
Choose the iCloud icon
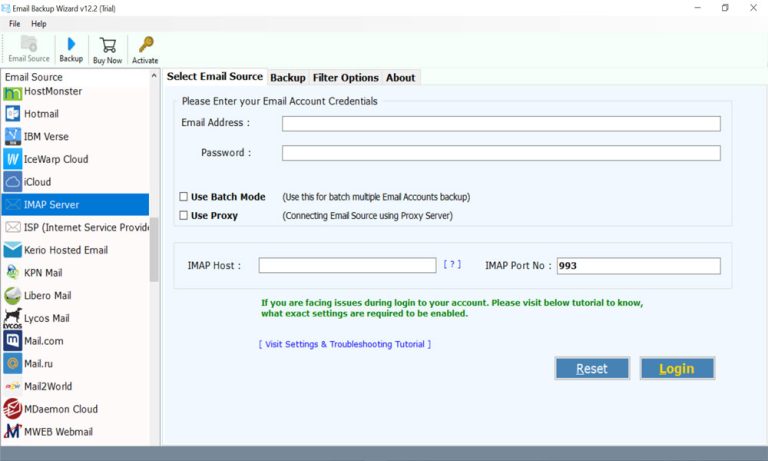click(x=13, y=182)
